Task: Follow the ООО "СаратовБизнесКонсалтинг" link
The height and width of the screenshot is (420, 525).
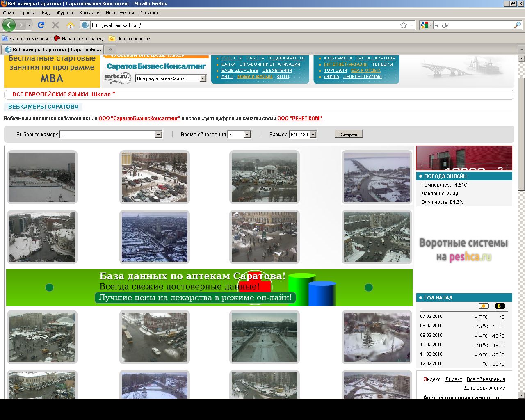Action: 139,119
